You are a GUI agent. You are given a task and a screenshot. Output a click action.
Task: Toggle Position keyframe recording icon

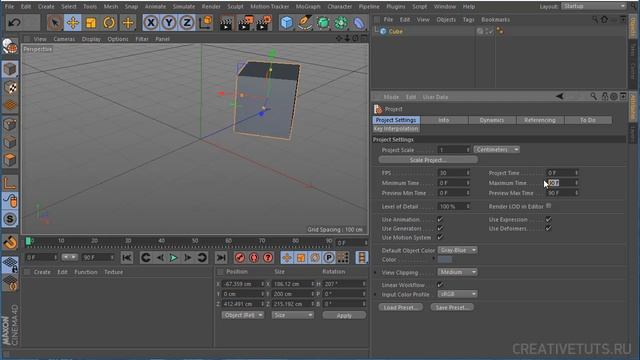coord(287,258)
